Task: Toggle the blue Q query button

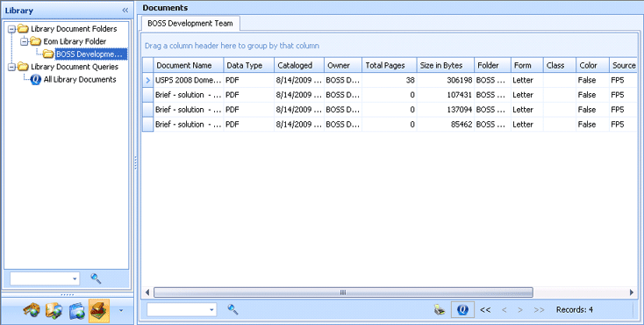Action: (x=462, y=310)
